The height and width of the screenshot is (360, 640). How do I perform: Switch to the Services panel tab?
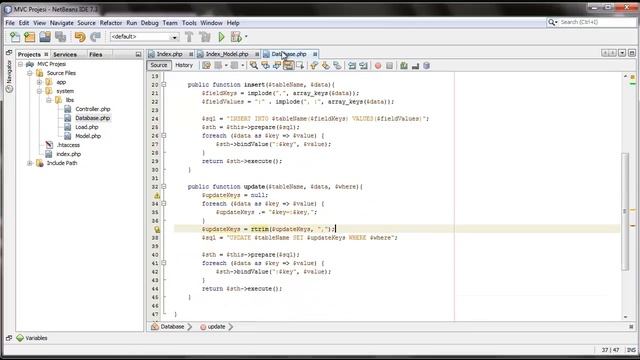pos(65,54)
